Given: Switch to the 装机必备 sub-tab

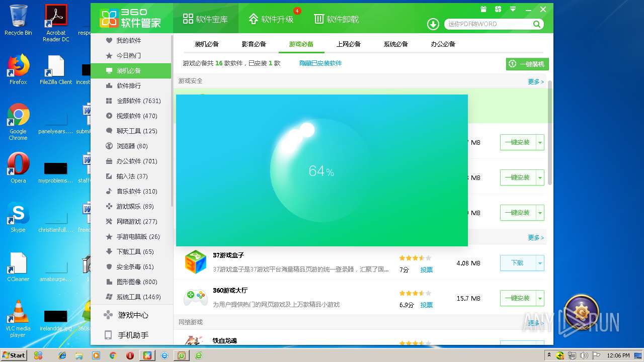Looking at the screenshot, I should pyautogui.click(x=207, y=44).
